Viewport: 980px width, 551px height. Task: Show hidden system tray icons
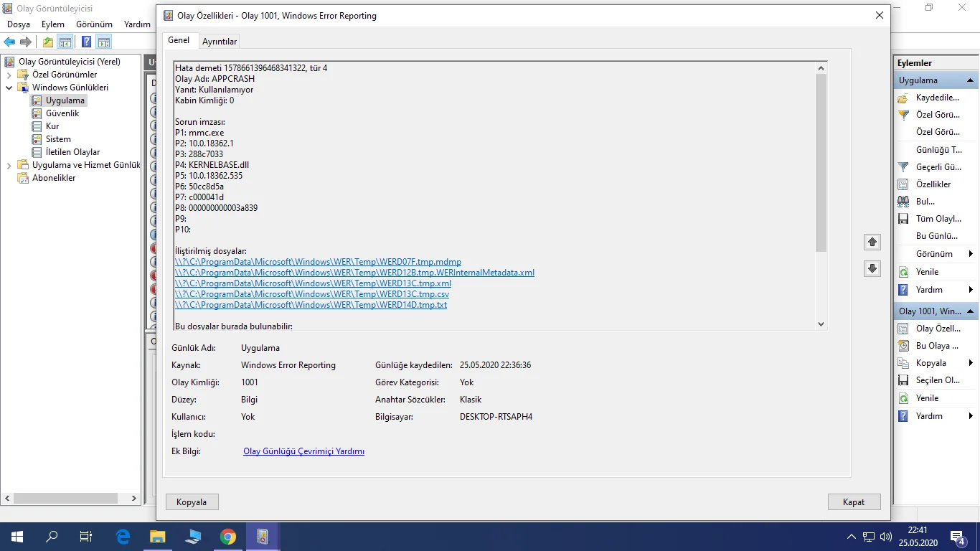coord(852,536)
